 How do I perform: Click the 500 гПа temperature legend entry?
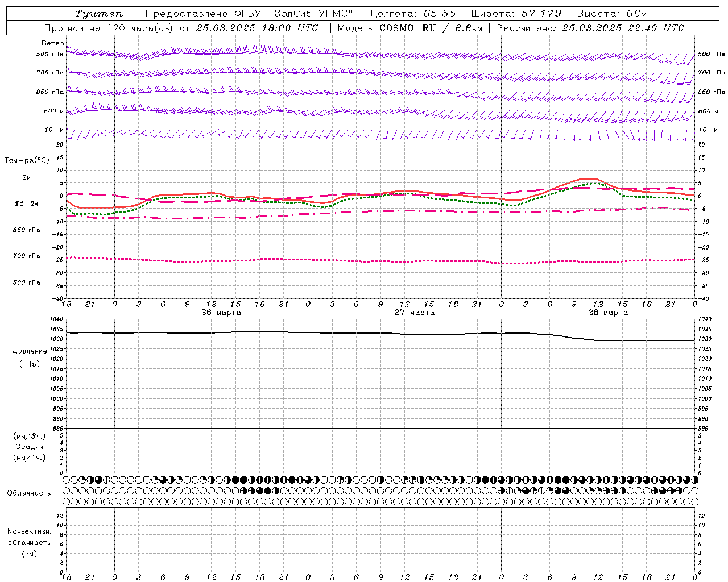point(26,282)
